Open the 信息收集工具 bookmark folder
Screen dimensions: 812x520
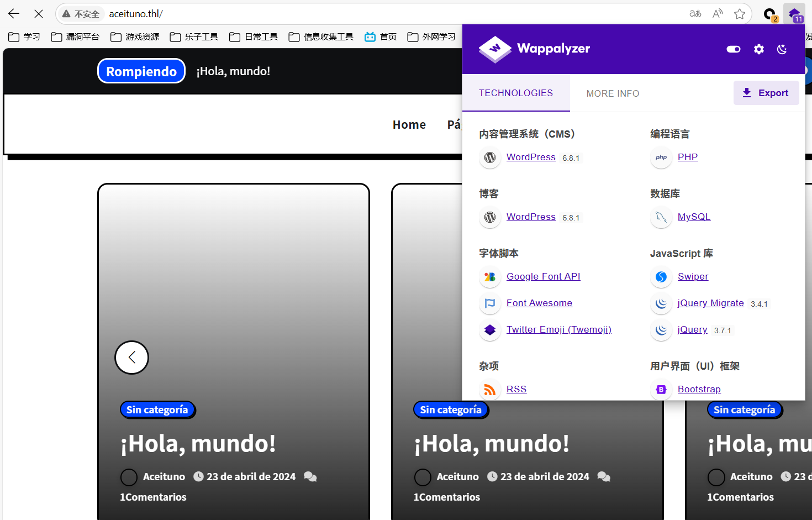point(321,37)
